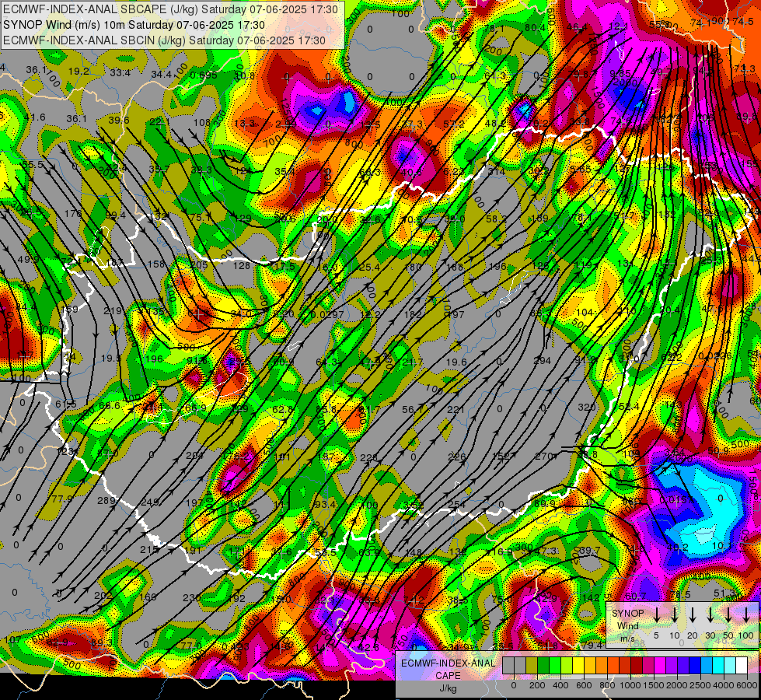Click map value 249
This screenshot has height=700, width=761.
[x=150, y=502]
